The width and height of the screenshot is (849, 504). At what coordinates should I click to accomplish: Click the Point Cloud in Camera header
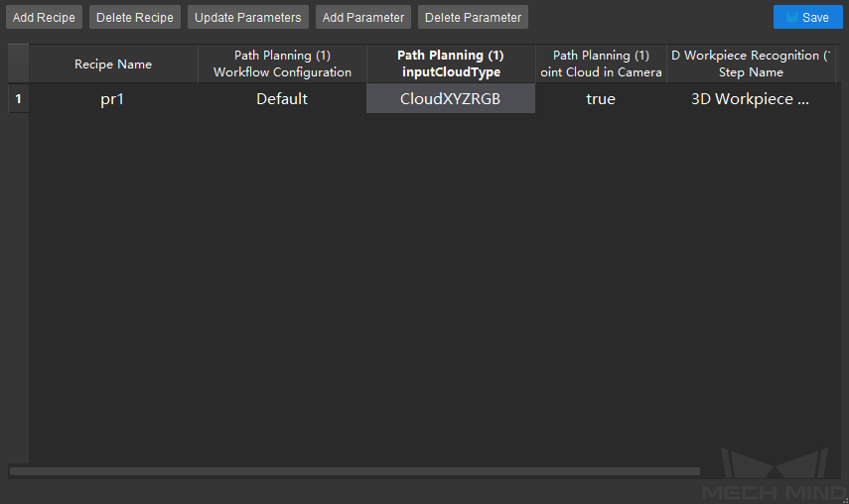[601, 63]
